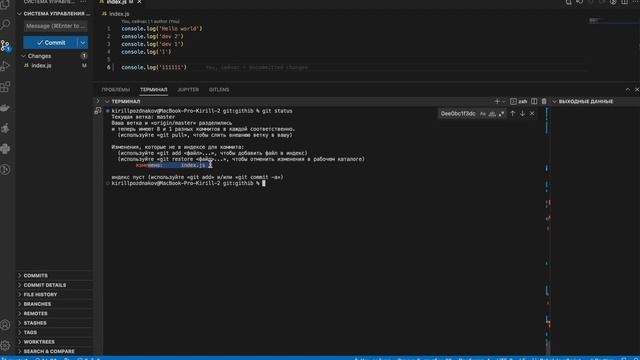
Task: Open Commit button dropdown arrow
Action: point(82,42)
